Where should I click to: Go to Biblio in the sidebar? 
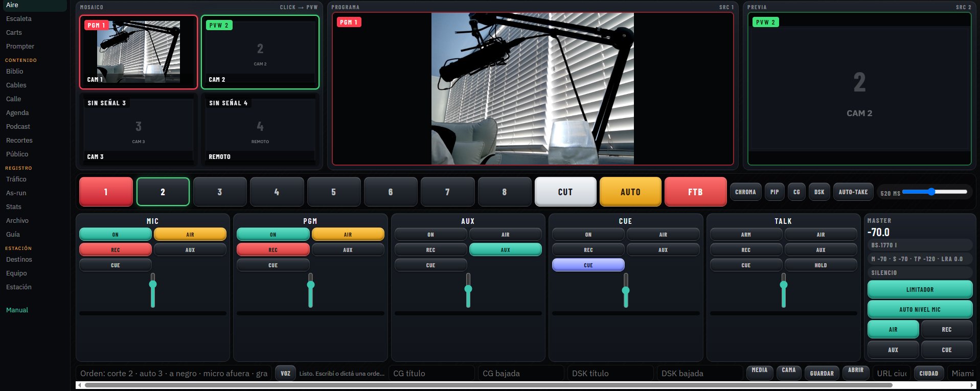click(15, 71)
